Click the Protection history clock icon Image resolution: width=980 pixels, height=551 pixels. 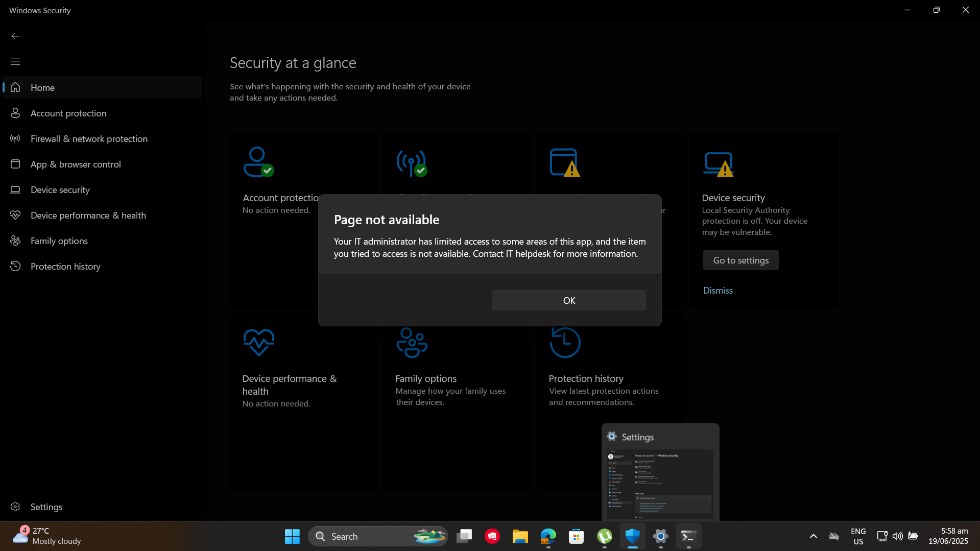click(565, 342)
